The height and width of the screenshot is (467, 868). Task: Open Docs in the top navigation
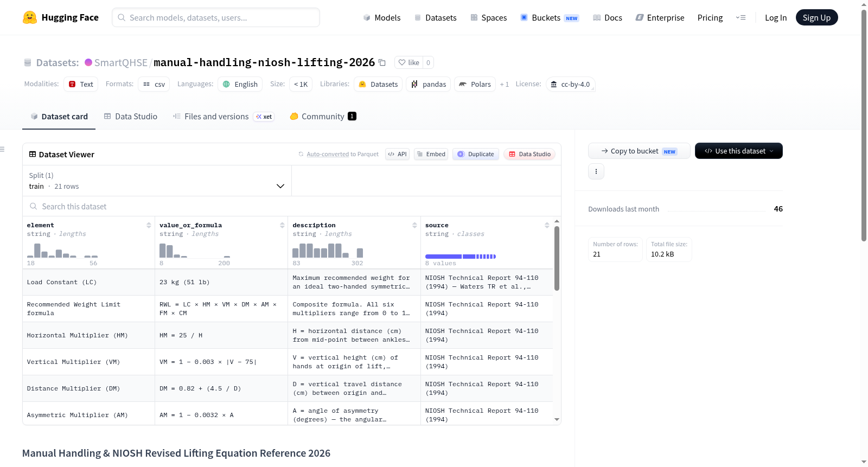click(608, 18)
